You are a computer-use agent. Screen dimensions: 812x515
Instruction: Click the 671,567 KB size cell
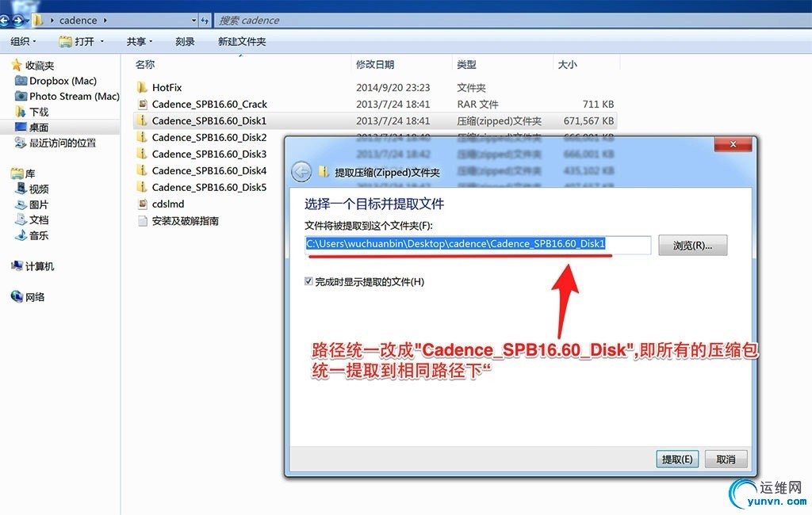click(x=589, y=120)
